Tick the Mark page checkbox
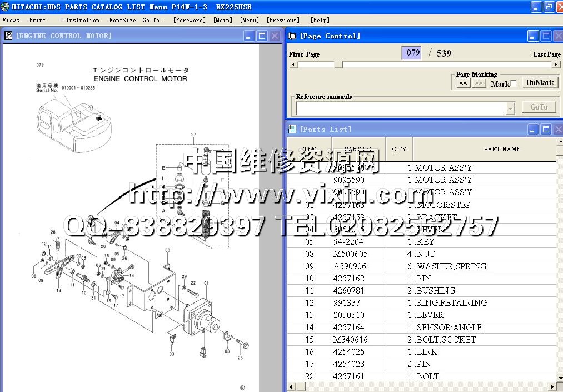 (514, 83)
